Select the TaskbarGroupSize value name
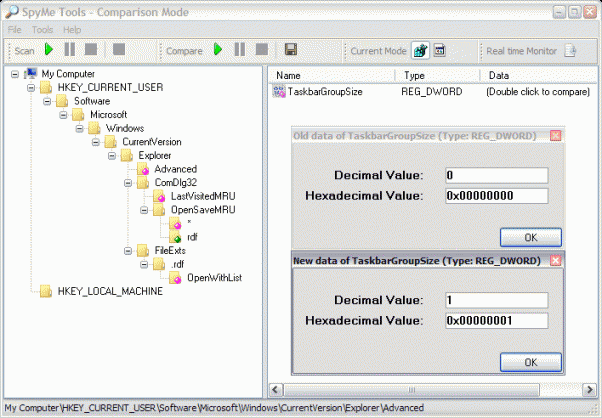The height and width of the screenshot is (418, 602). coord(325,92)
